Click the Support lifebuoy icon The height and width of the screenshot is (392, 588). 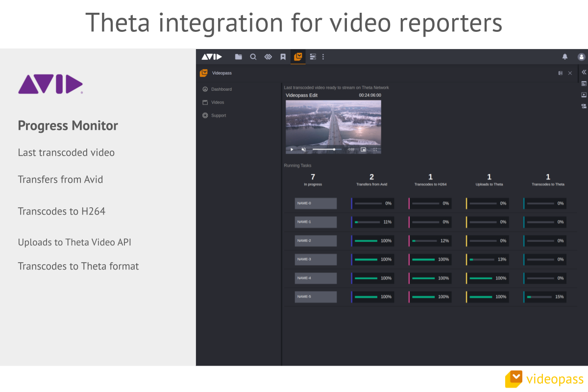(205, 116)
